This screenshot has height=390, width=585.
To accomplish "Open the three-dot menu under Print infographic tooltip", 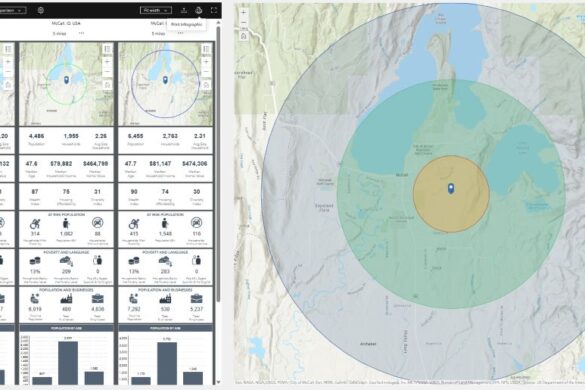I will [x=181, y=33].
